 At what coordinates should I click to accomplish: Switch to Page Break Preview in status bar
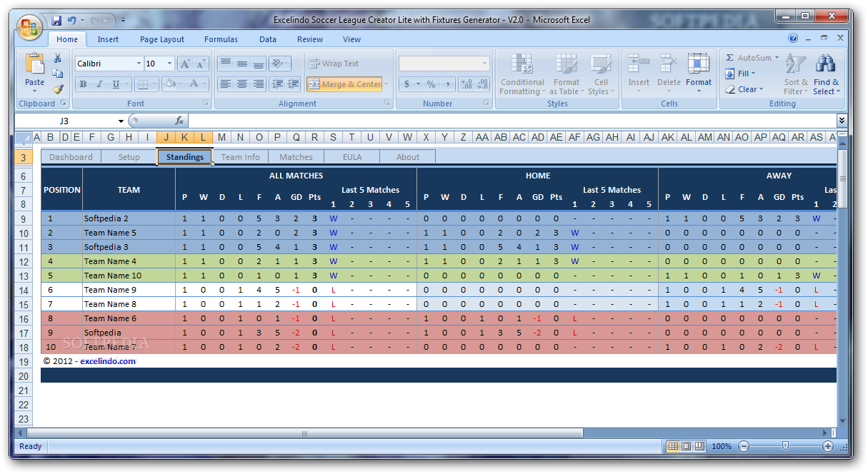699,446
